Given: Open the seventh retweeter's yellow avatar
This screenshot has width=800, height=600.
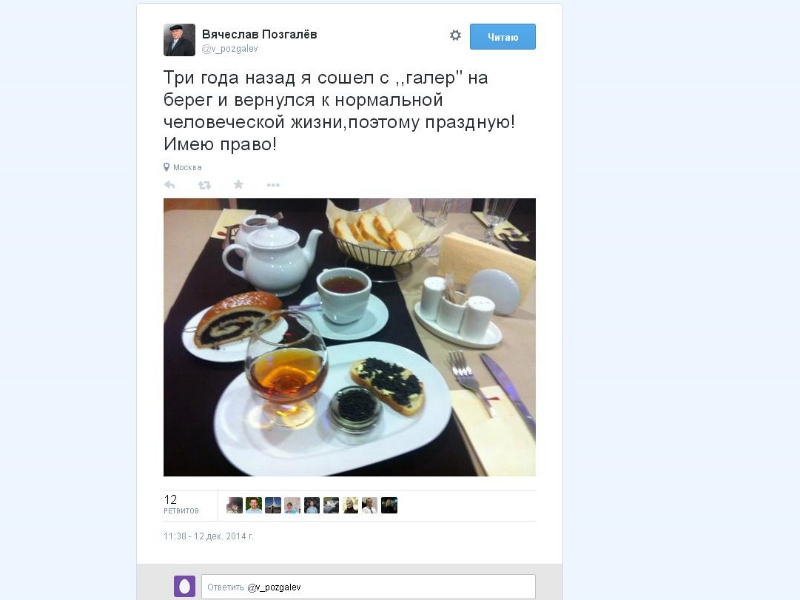Looking at the screenshot, I should pyautogui.click(x=351, y=505).
